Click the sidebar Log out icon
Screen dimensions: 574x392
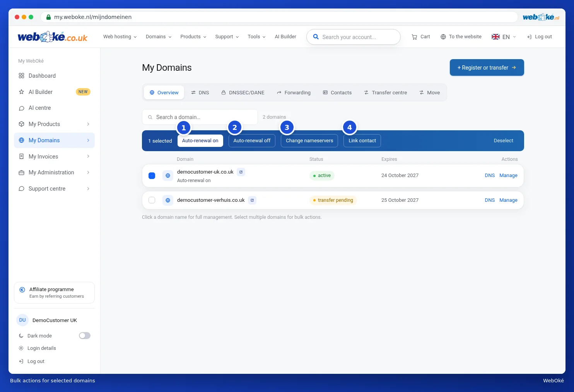pyautogui.click(x=21, y=361)
